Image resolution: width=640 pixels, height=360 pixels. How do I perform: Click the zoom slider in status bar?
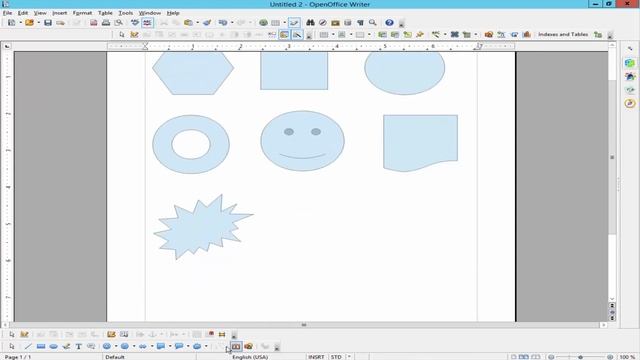click(580, 357)
